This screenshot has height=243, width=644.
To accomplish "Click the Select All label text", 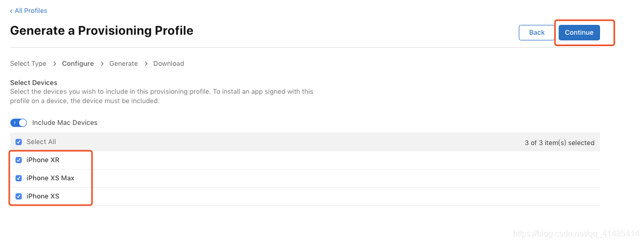I will 41,142.
